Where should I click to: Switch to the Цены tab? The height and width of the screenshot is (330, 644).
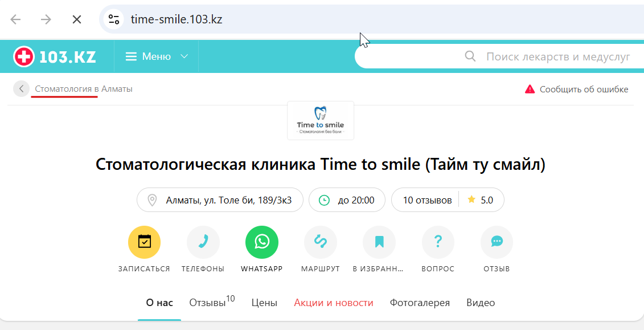click(x=265, y=303)
